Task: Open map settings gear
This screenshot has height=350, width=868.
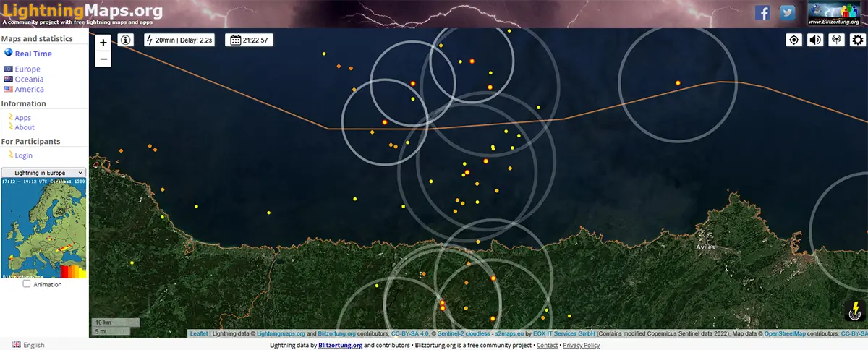Action: (857, 40)
